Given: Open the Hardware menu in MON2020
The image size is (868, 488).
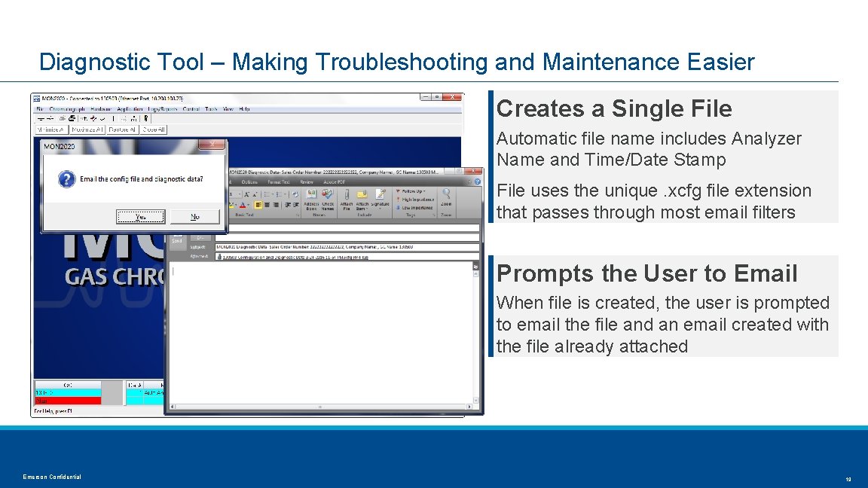Looking at the screenshot, I should (101, 109).
